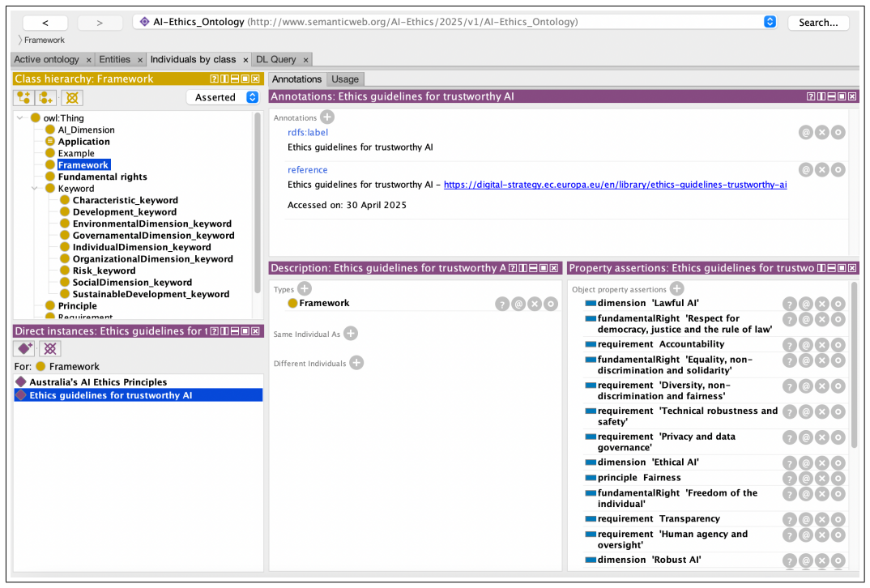Click the reference annotation property link
The width and height of the screenshot is (870, 588).
[x=307, y=170]
